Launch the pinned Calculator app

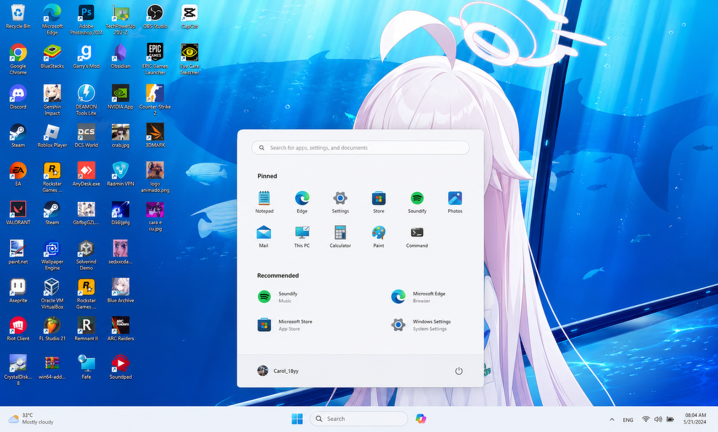click(340, 236)
